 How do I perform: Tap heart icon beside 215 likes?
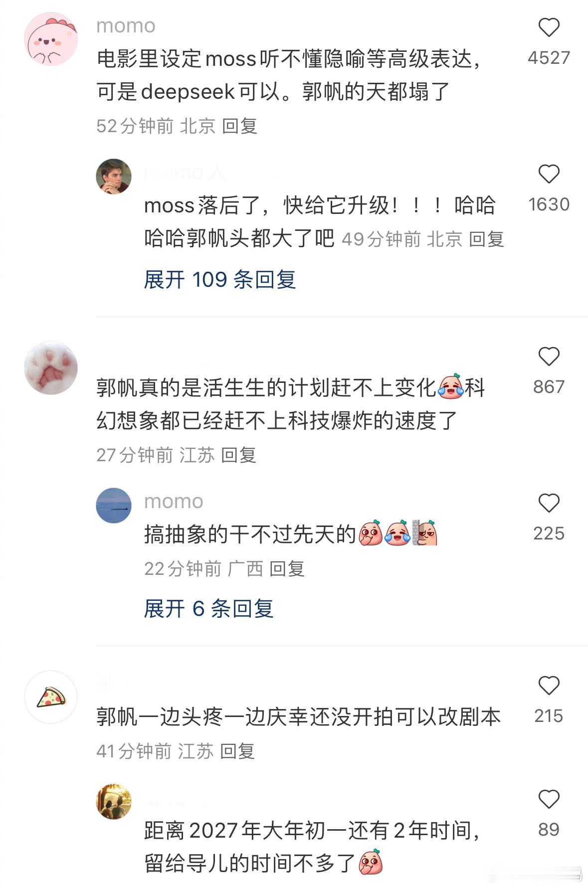tap(549, 686)
